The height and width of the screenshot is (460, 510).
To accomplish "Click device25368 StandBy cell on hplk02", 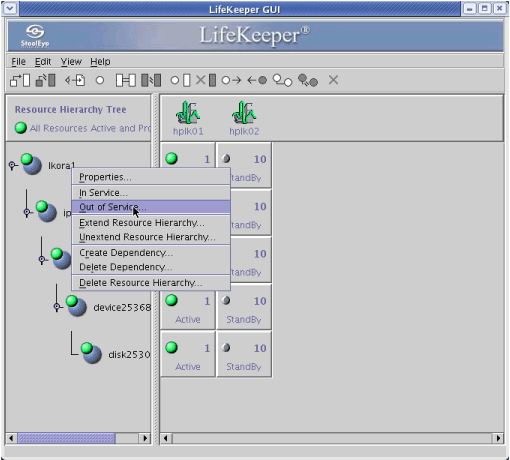I will click(244, 307).
